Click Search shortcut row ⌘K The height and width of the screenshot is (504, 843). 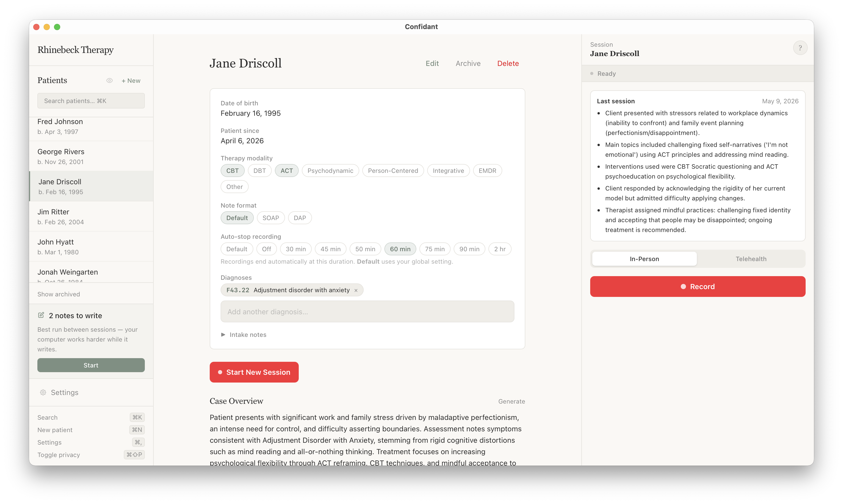[91, 417]
